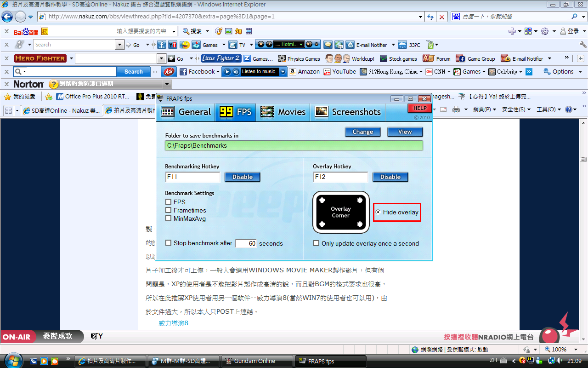Tick the Stop benchmark after checkbox
This screenshot has width=588, height=368.
coord(169,243)
